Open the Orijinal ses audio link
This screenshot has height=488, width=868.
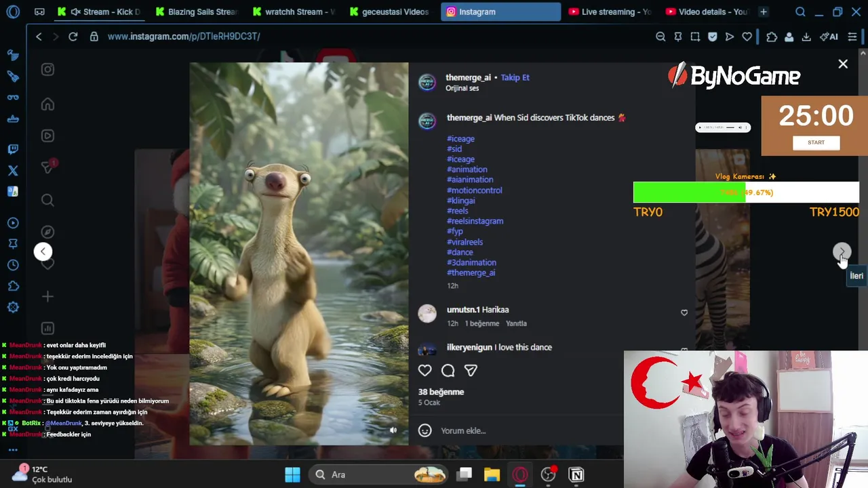[462, 88]
